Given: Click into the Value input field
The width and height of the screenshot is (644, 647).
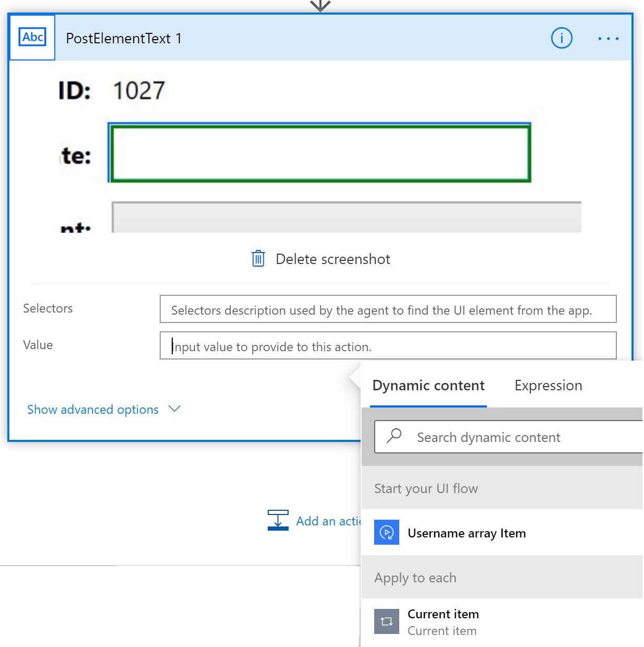Looking at the screenshot, I should coord(387,346).
